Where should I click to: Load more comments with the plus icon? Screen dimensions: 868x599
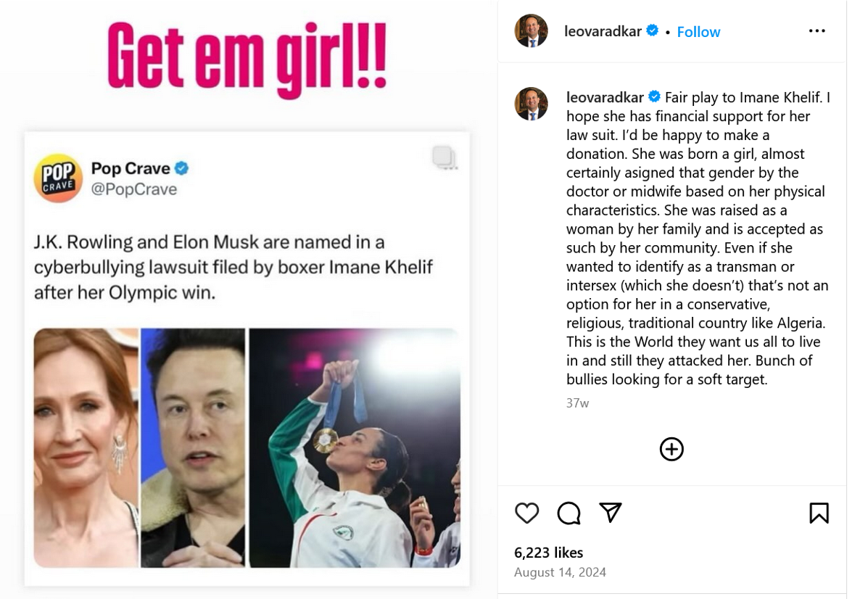coord(671,449)
